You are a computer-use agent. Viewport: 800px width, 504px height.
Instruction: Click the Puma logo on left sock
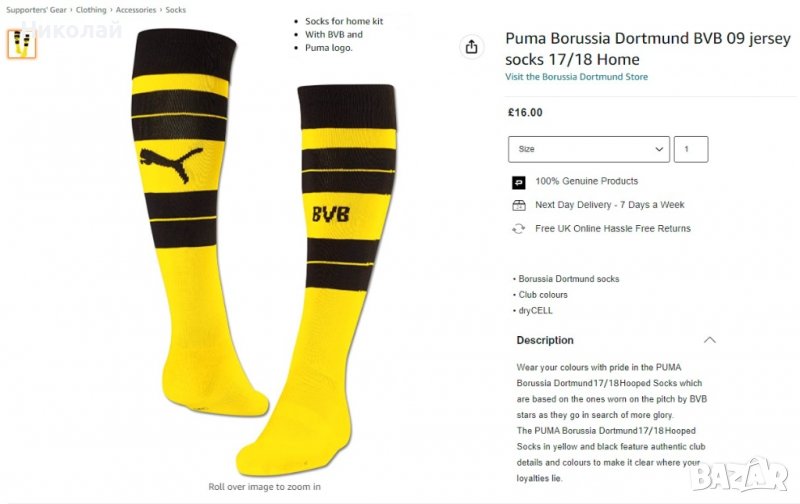click(x=171, y=164)
